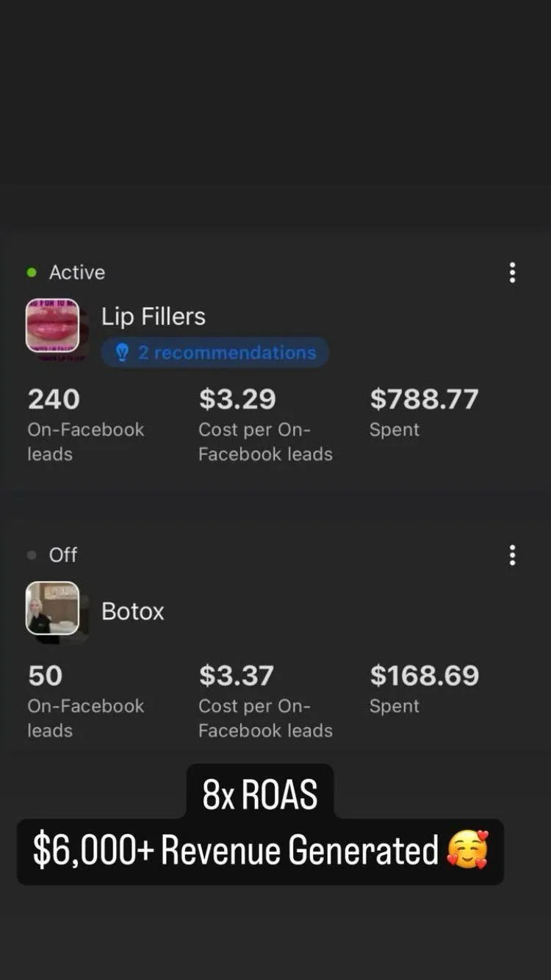Open Botox three-dot options menu
The image size is (551, 980).
click(x=512, y=555)
